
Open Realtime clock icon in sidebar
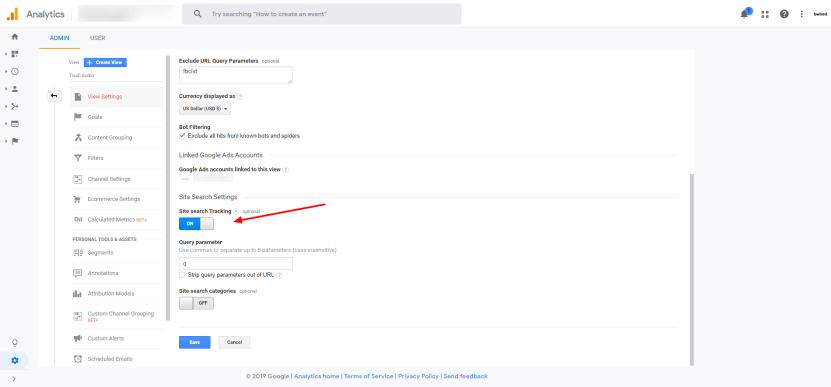pyautogui.click(x=15, y=72)
